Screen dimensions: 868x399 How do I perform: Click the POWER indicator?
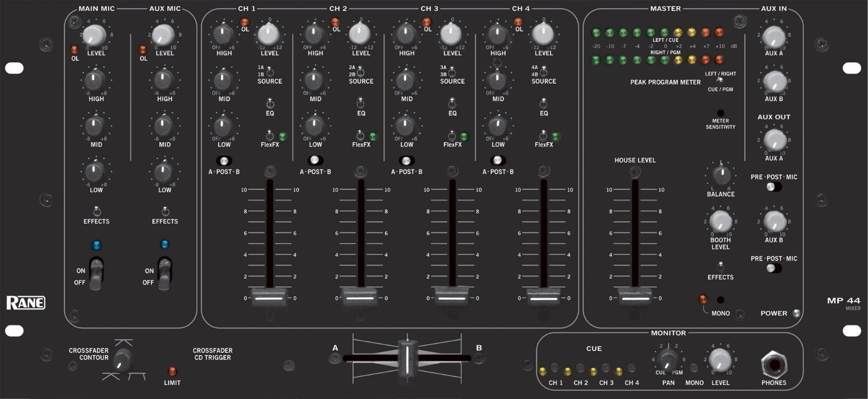pyautogui.click(x=796, y=313)
